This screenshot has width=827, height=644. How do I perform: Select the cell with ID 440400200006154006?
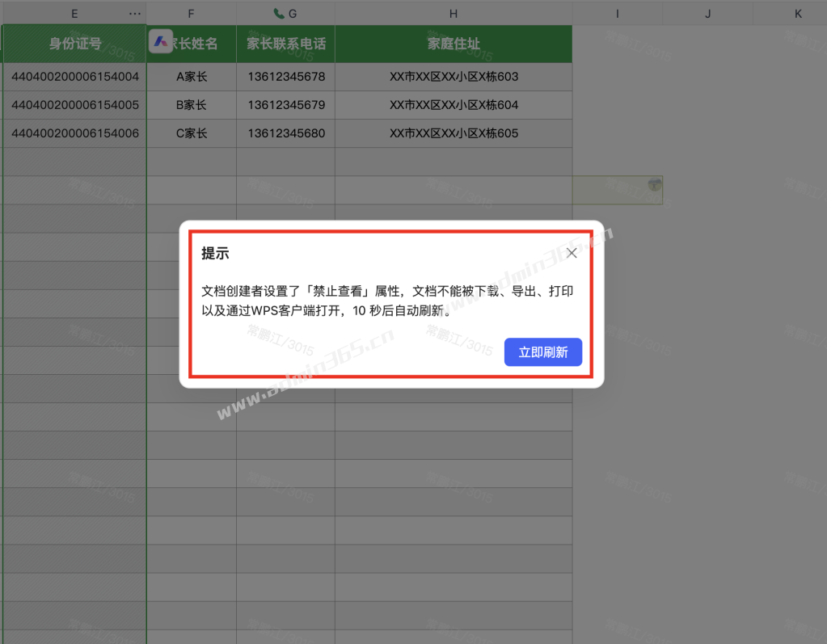coord(74,133)
